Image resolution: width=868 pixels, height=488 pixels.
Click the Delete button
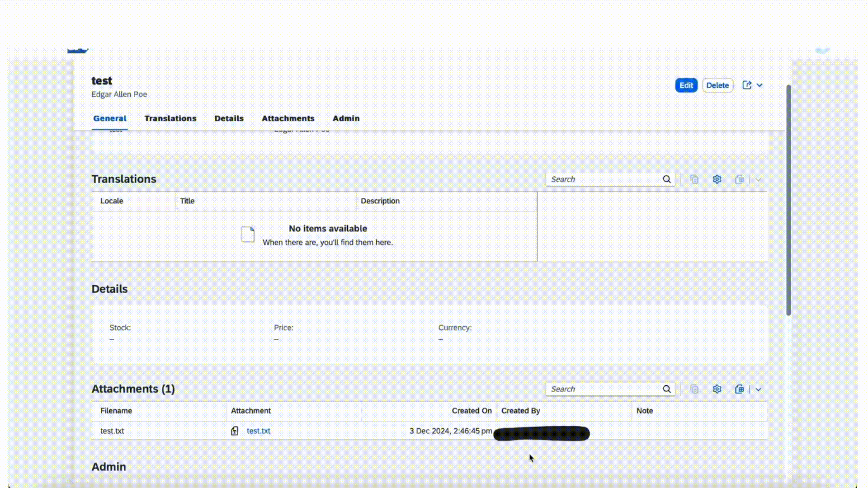[x=717, y=85]
